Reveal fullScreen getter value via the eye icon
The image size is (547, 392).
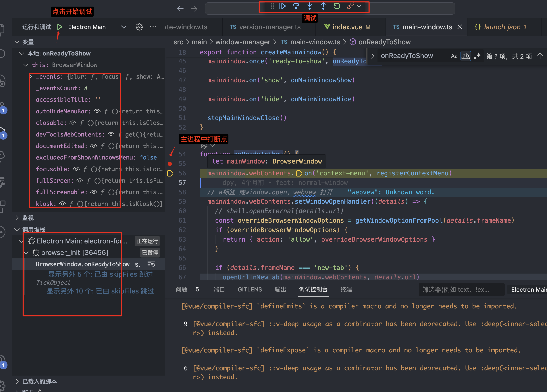click(x=80, y=181)
